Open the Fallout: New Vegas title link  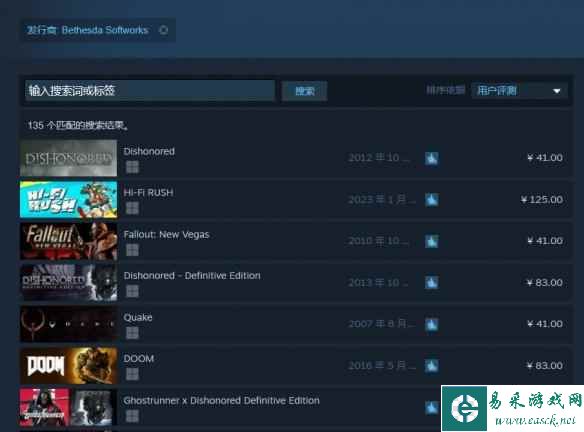coord(166,235)
